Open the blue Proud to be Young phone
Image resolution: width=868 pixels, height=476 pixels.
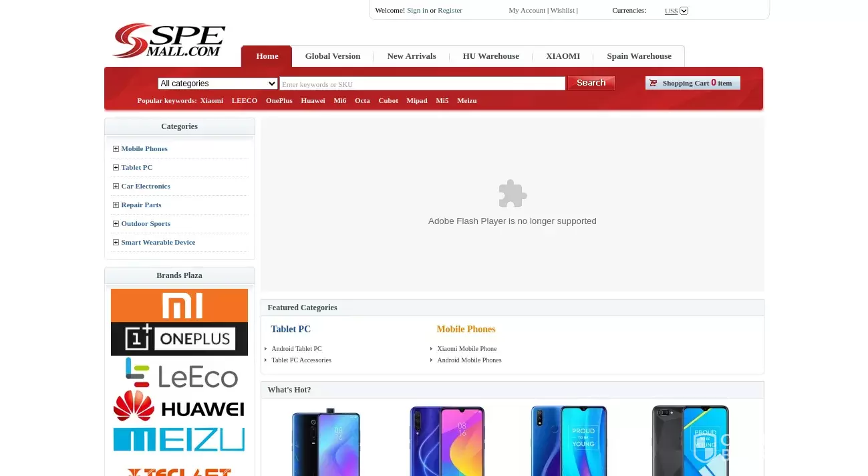(x=569, y=441)
